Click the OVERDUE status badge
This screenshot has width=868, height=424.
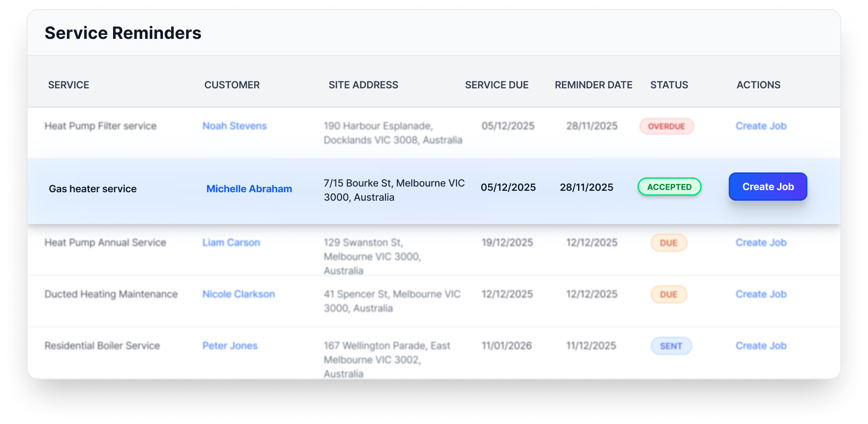coord(666,126)
